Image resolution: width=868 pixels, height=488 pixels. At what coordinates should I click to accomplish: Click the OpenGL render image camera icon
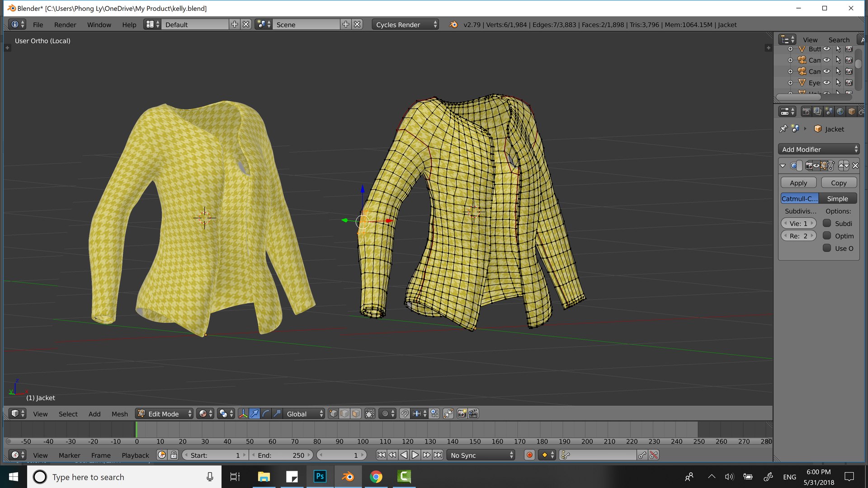(x=462, y=414)
